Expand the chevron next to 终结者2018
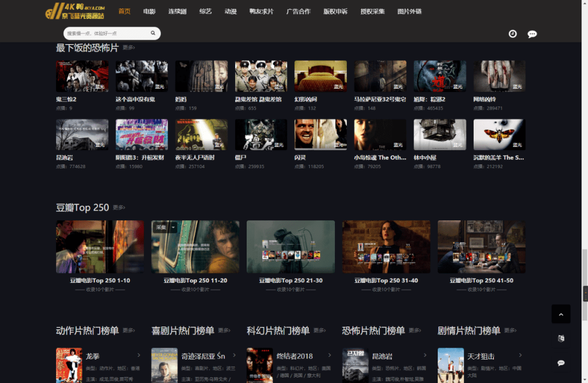Viewport: 588px width, 383px height. (x=329, y=355)
